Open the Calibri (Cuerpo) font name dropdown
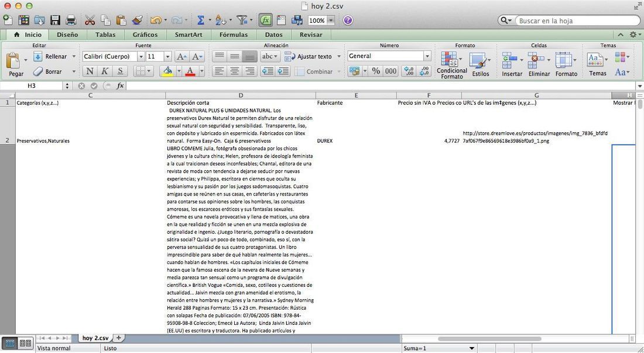This screenshot has width=644, height=353. tap(141, 57)
